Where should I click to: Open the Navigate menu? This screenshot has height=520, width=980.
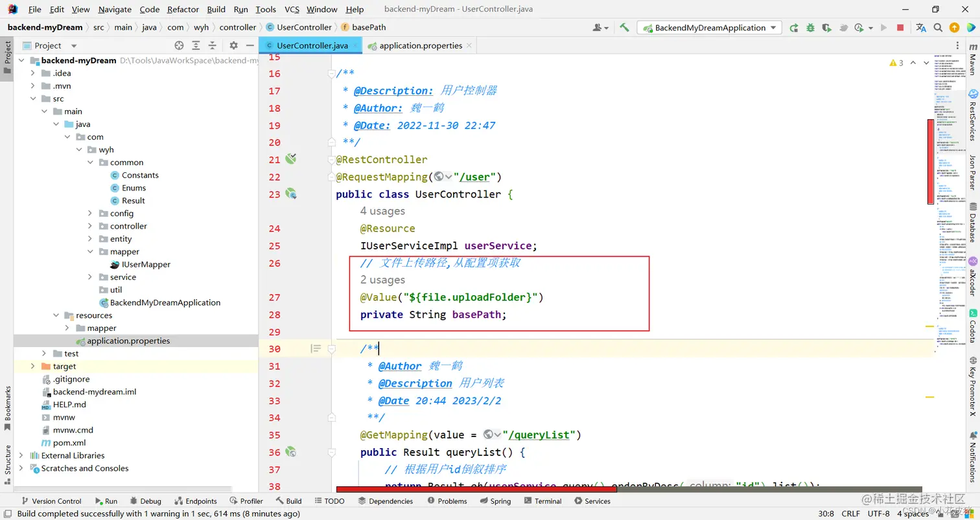(x=115, y=9)
